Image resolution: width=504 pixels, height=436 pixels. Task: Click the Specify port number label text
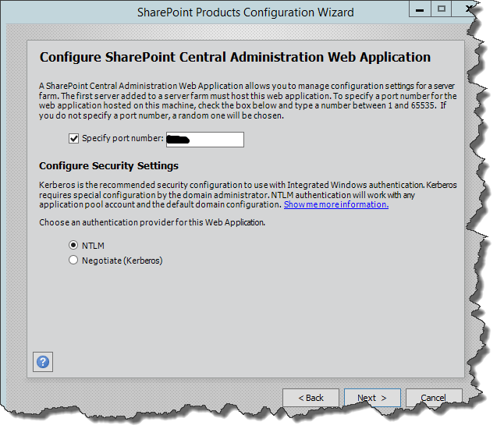122,139
